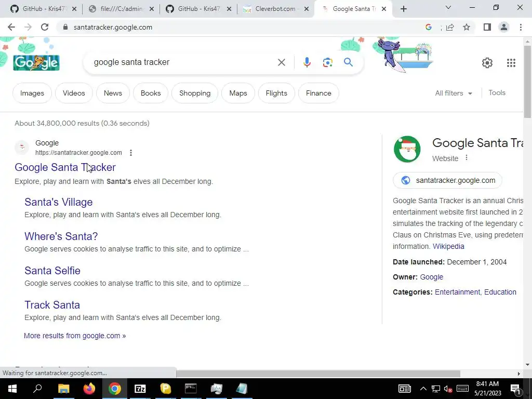Open more options beside Website label
This screenshot has width=532, height=399.
pyautogui.click(x=467, y=158)
